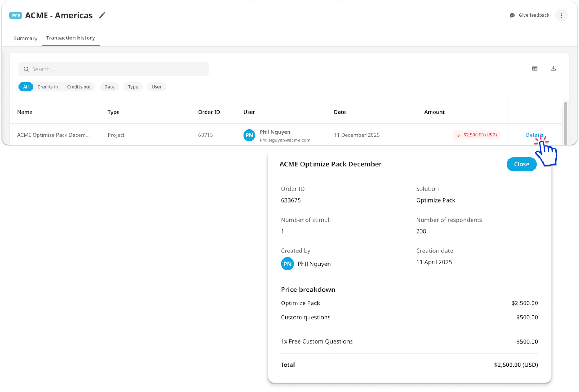Click order ID value 633675 in panel
The width and height of the screenshot is (579, 392).
point(291,200)
